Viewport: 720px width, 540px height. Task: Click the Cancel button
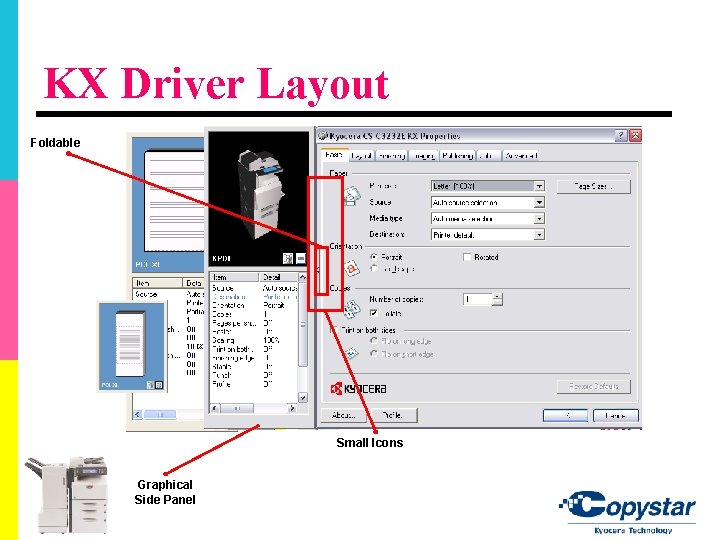click(615, 415)
